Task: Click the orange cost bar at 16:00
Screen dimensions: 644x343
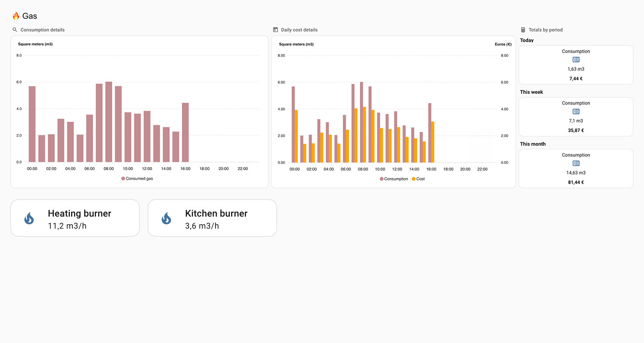Action: 432,142
